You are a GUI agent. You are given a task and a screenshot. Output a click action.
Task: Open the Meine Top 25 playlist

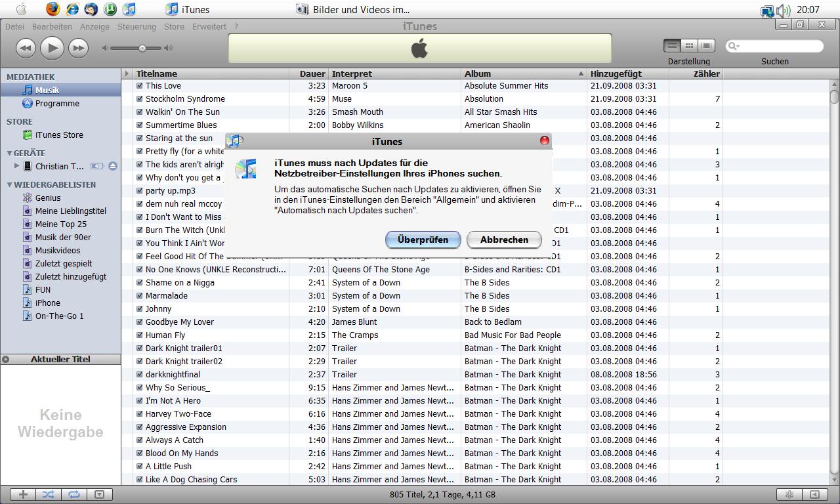coord(60,224)
